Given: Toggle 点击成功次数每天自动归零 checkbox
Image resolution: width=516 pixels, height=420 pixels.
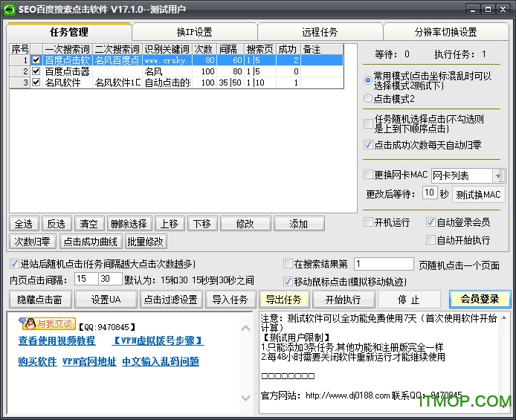Looking at the screenshot, I should point(368,144).
